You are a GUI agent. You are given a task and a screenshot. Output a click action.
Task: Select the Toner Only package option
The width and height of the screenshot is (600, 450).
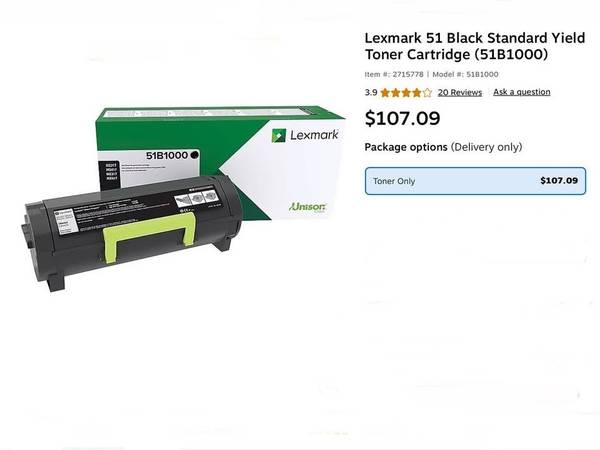click(x=475, y=181)
